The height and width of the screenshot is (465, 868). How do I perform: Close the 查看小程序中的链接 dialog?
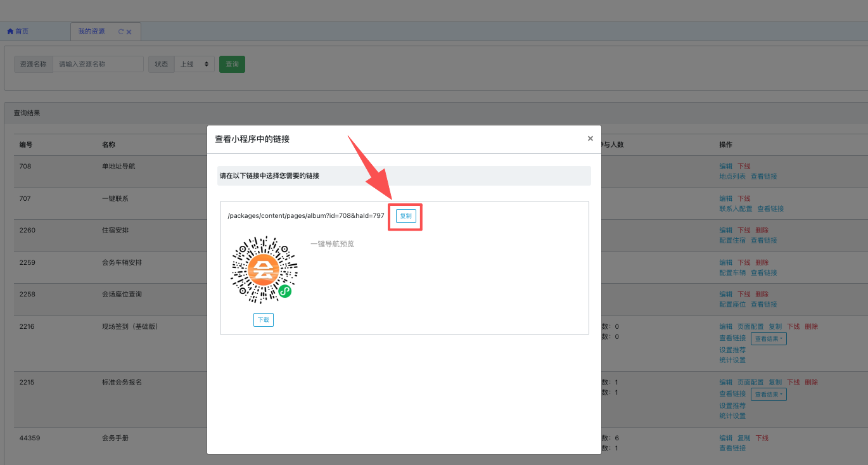[x=590, y=138]
